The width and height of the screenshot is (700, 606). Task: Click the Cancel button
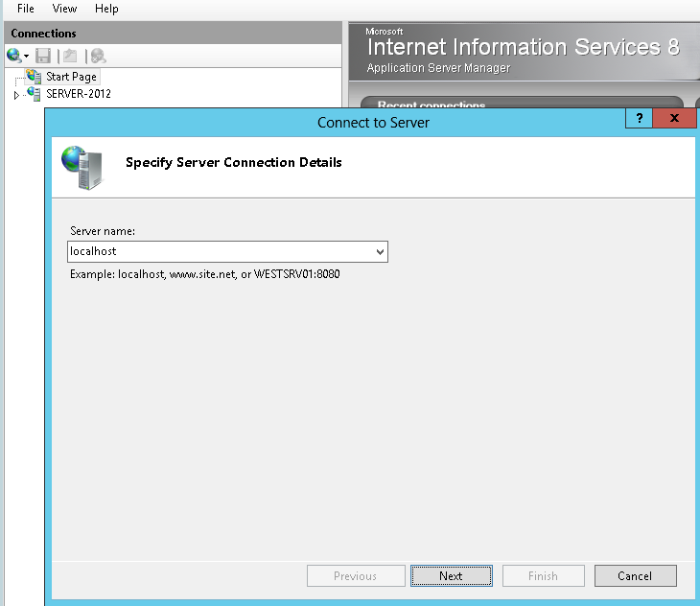(x=635, y=575)
